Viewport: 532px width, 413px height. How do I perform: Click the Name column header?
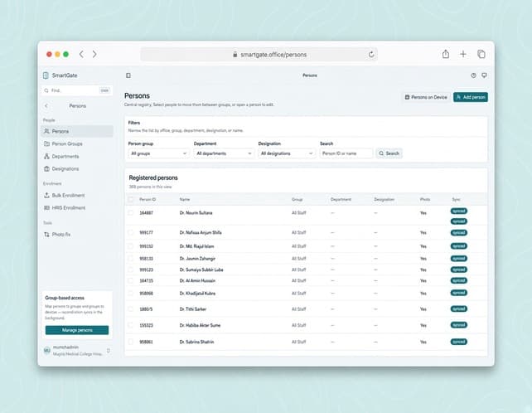click(x=185, y=199)
